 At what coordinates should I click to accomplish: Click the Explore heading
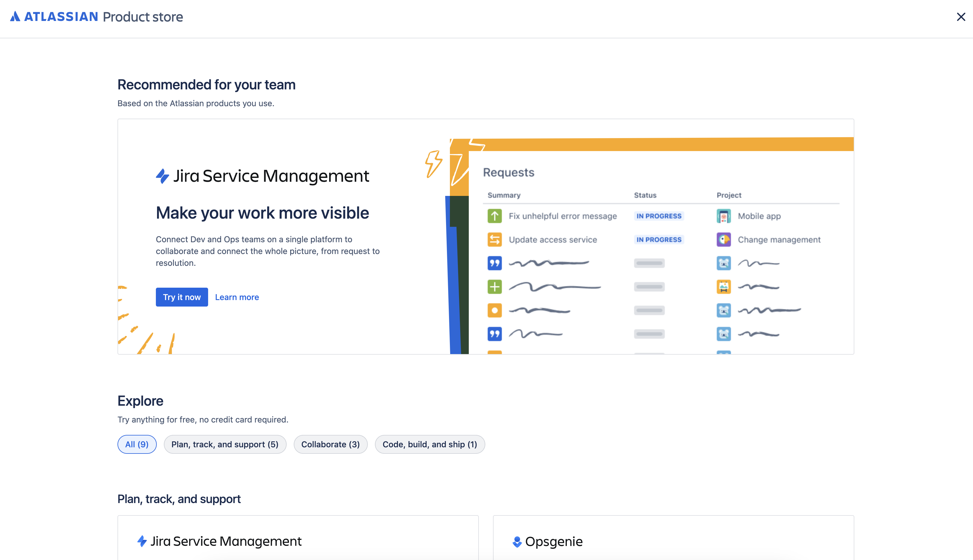(x=141, y=401)
